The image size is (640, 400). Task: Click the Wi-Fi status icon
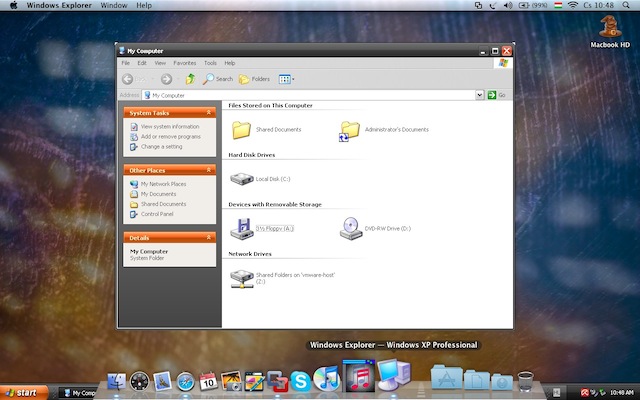point(573,5)
